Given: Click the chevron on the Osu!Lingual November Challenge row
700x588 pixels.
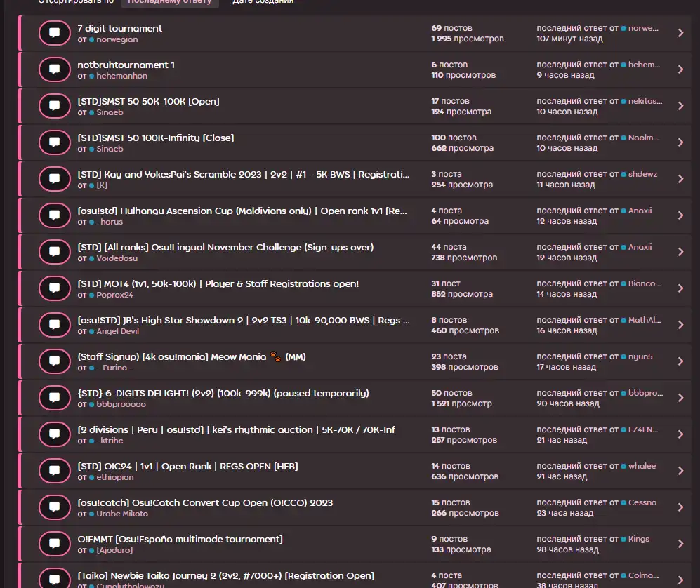Looking at the screenshot, I should (681, 252).
